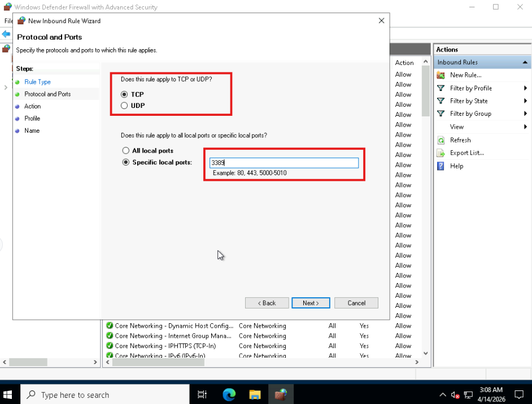532x404 pixels.
Task: Select the Protocol and Ports step
Action: (x=47, y=94)
